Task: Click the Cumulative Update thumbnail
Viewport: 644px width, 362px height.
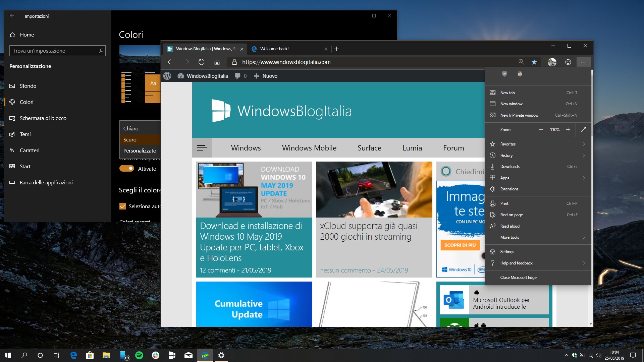Action: coord(254,304)
